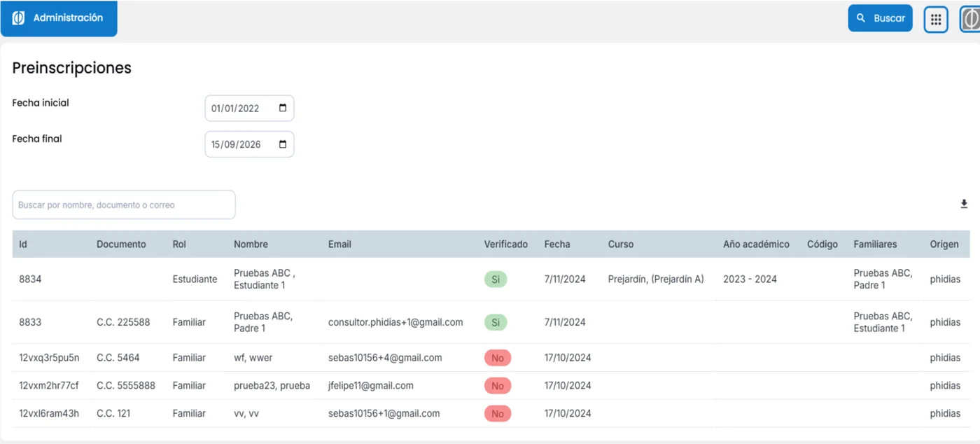Viewport: 980px width, 444px height.
Task: Click the Si badge in row 8833
Action: point(496,323)
